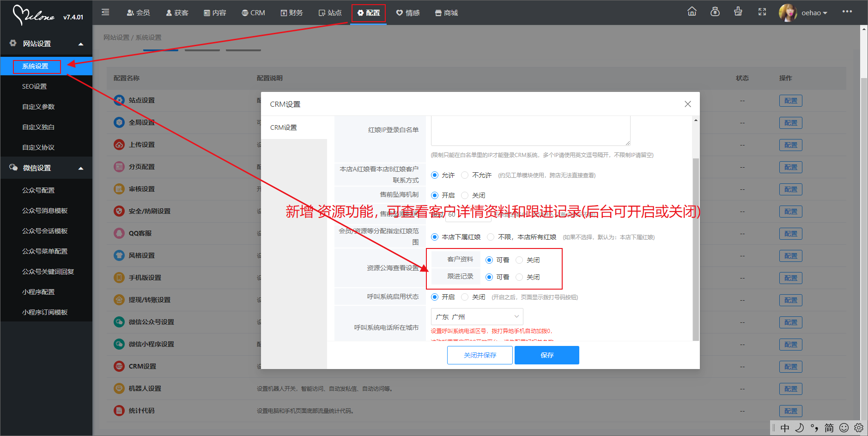The height and width of the screenshot is (436, 868).
Task: Set 跟进记录 to 可看
Action: tap(489, 277)
